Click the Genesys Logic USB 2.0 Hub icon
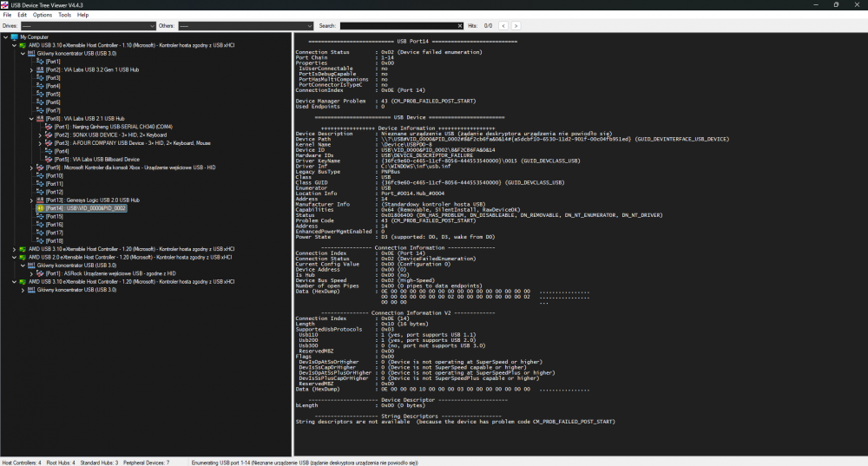The image size is (868, 466). click(x=40, y=200)
